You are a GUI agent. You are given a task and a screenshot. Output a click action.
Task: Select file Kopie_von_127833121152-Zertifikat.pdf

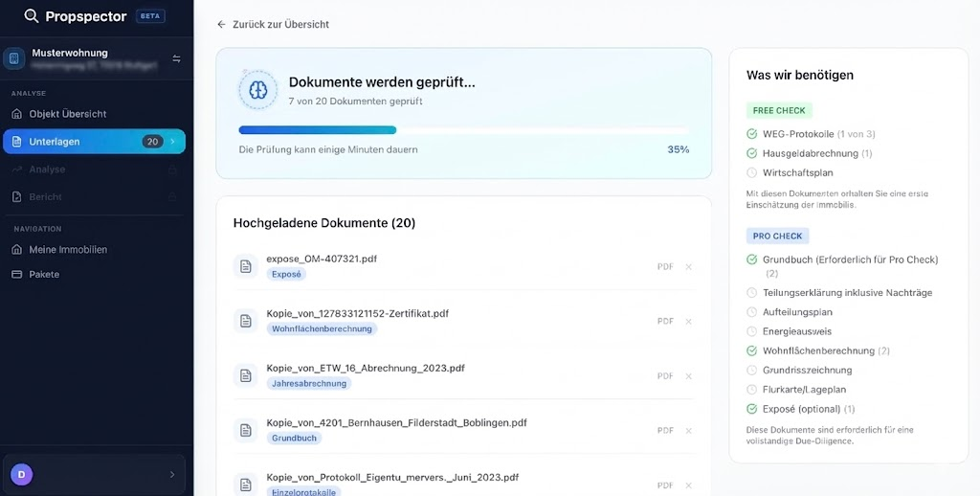coord(358,313)
